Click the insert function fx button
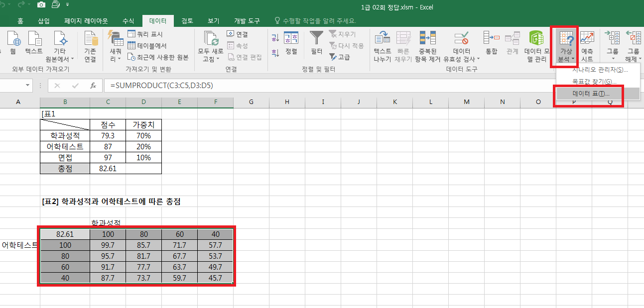 pyautogui.click(x=93, y=86)
